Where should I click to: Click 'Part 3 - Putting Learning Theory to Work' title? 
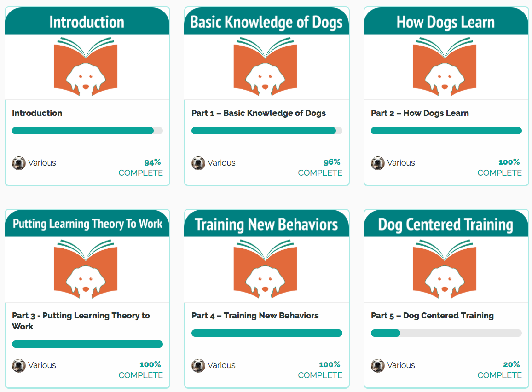click(81, 321)
